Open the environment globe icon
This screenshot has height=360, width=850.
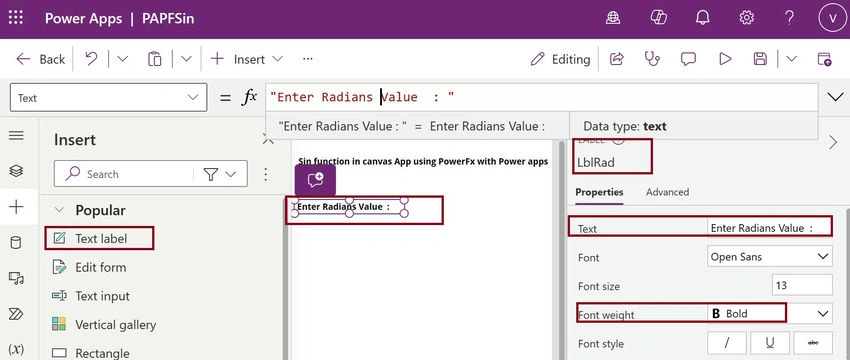613,18
